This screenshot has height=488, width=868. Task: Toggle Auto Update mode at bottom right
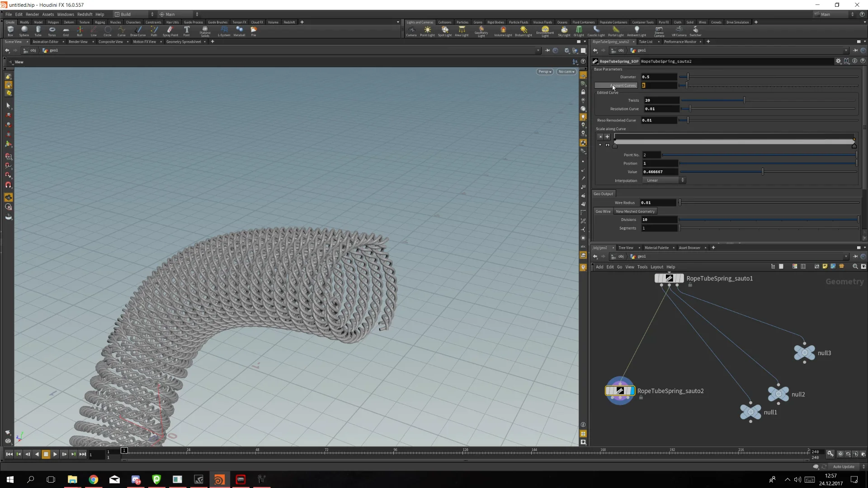pyautogui.click(x=844, y=466)
